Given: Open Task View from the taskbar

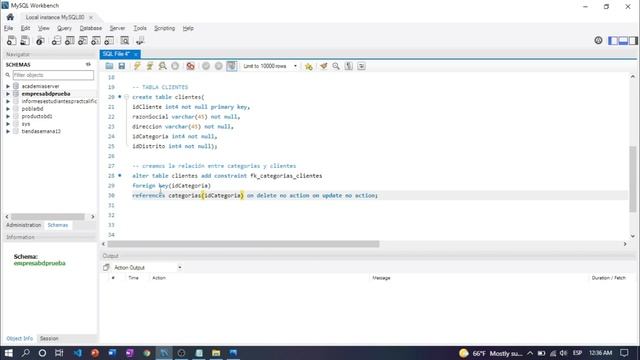Looking at the screenshot, I should (59, 353).
